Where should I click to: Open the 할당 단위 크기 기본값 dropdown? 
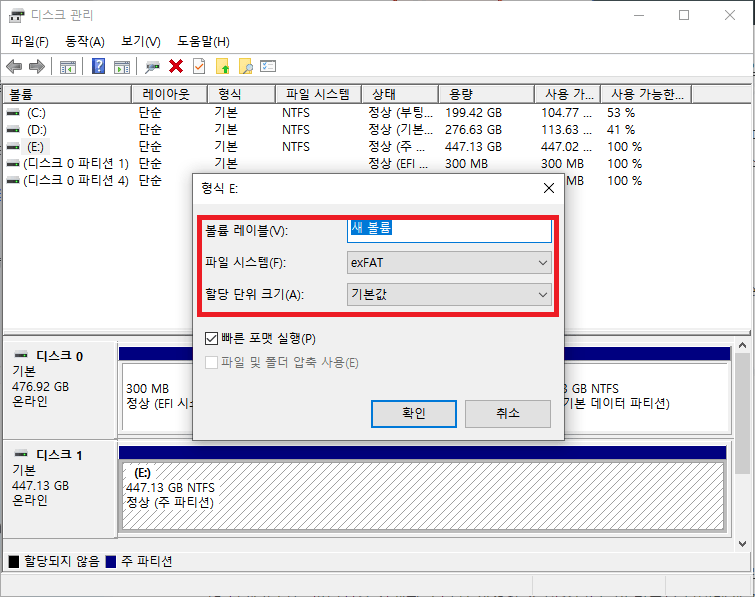(449, 294)
